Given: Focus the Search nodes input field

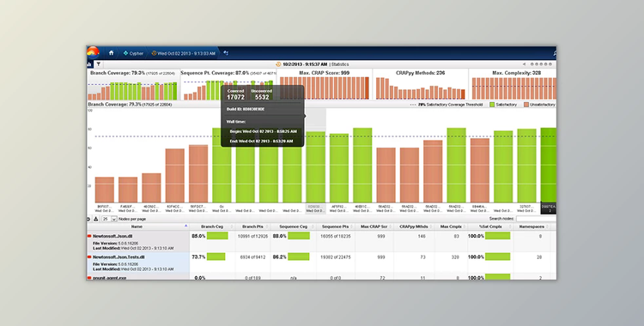Looking at the screenshot, I should pyautogui.click(x=536, y=219).
